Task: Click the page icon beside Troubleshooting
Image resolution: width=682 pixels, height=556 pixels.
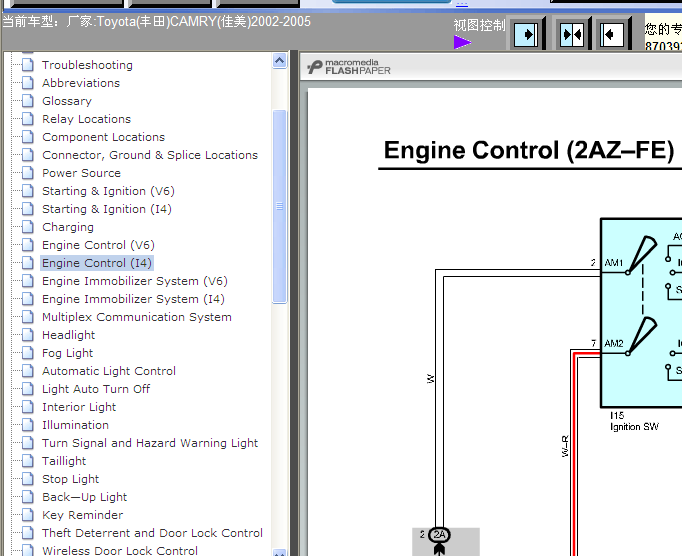Action: 28,65
